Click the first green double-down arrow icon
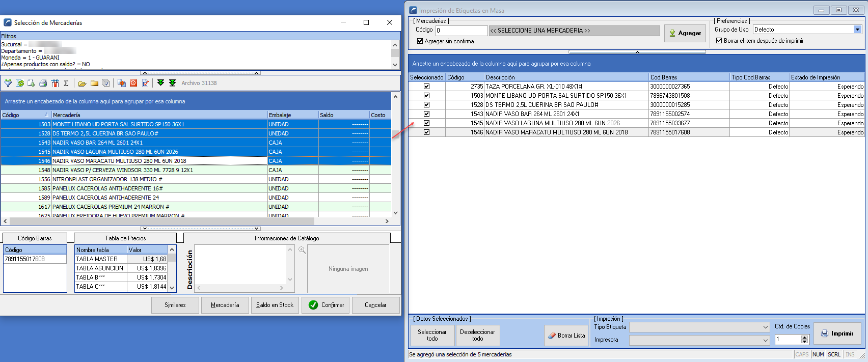This screenshot has height=362, width=868. coord(161,83)
